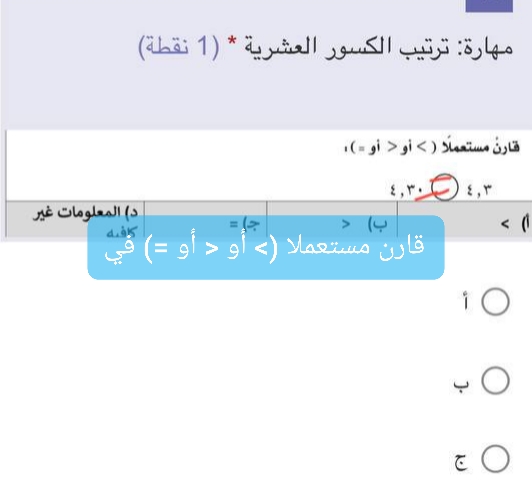This screenshot has height=494, width=532.
Task: Click the (1 نقطة) points label
Action: coord(179,46)
